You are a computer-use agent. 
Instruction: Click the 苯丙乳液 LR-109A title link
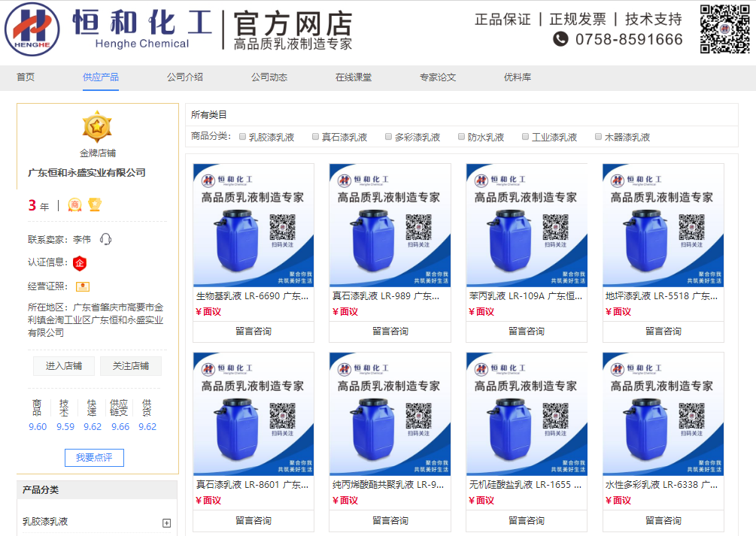point(526,296)
